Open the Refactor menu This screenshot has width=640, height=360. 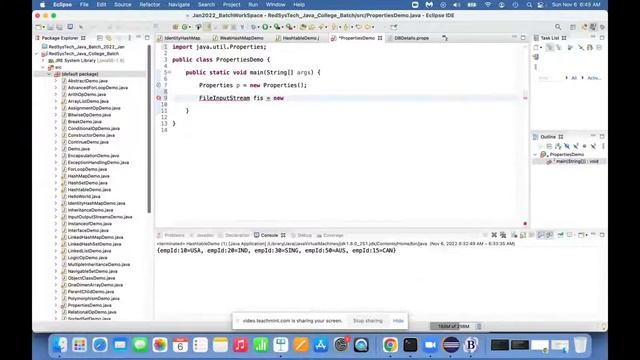(x=150, y=4)
